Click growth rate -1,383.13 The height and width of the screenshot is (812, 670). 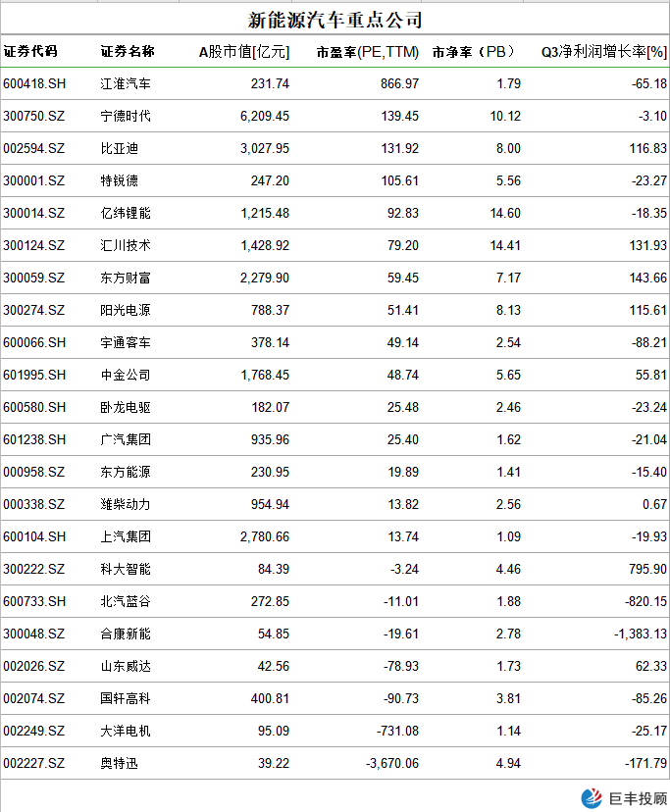pyautogui.click(x=641, y=634)
